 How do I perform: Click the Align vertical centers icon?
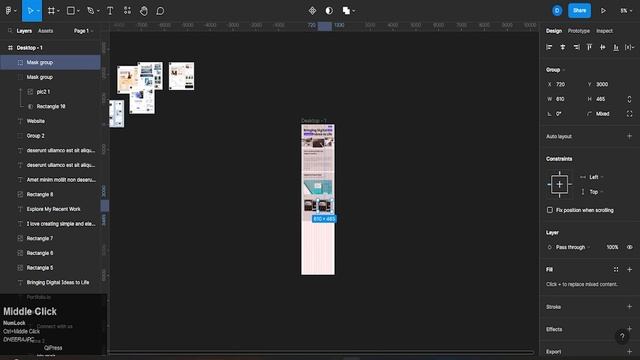pyautogui.click(x=602, y=47)
